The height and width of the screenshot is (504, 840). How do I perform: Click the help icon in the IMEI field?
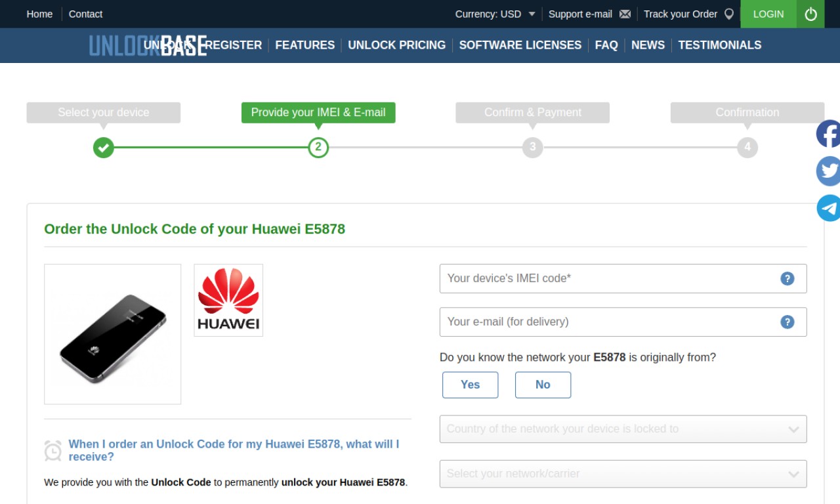click(787, 278)
